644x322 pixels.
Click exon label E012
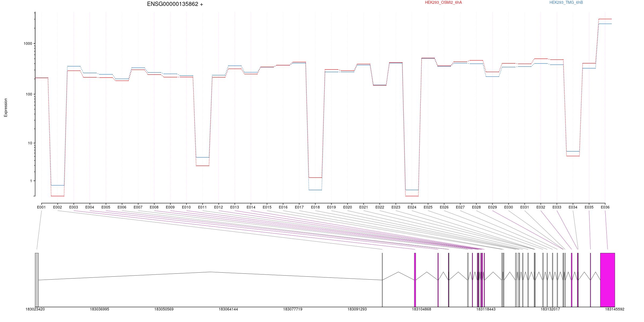218,207
